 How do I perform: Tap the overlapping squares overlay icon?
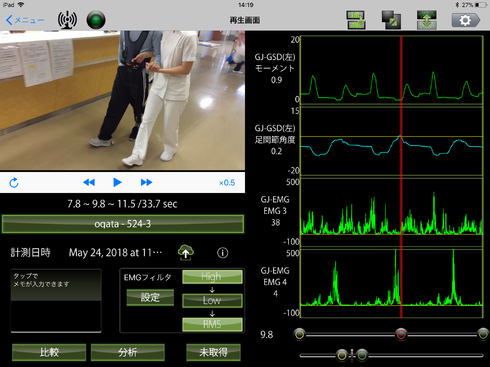click(x=391, y=20)
